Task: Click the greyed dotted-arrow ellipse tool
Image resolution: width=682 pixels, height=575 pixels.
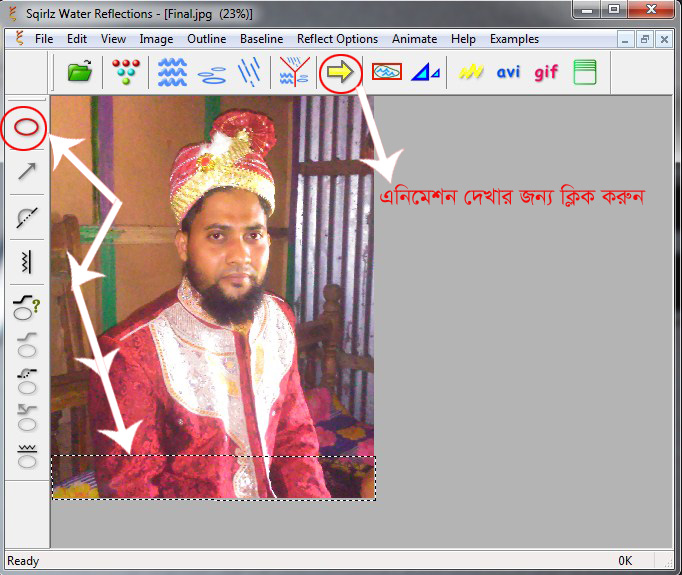Action: tap(27, 382)
